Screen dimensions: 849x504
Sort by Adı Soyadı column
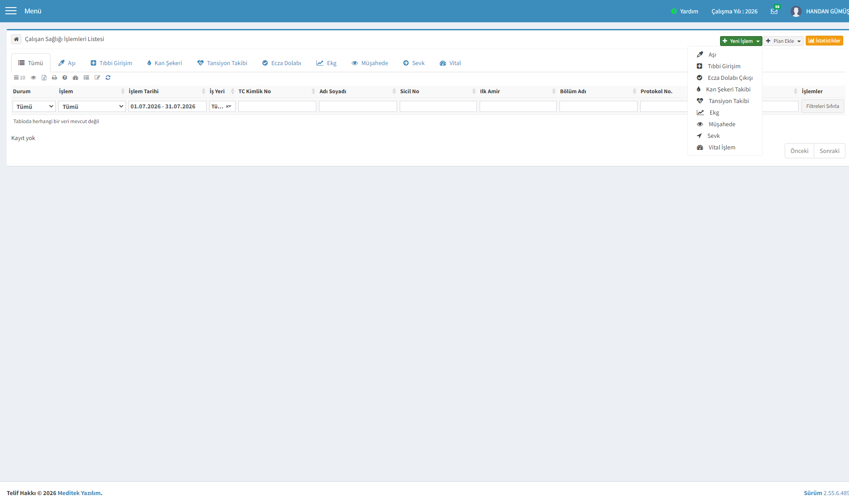point(394,91)
